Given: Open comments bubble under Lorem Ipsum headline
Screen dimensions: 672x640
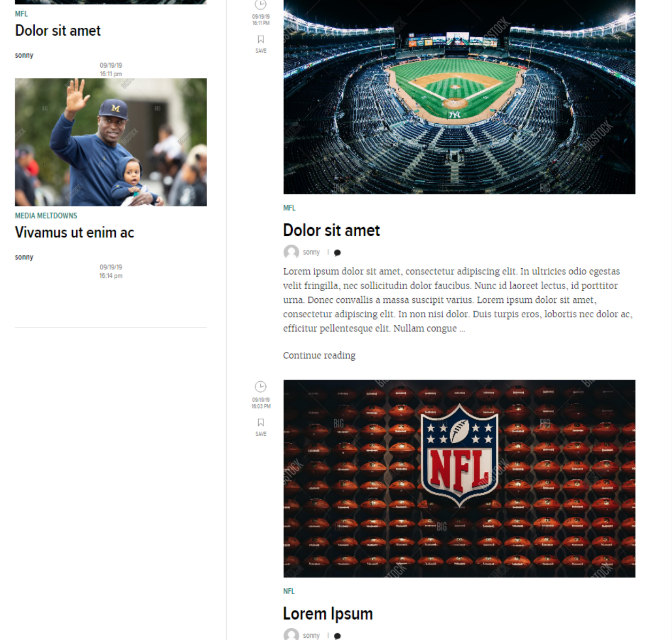Looking at the screenshot, I should coord(337,636).
